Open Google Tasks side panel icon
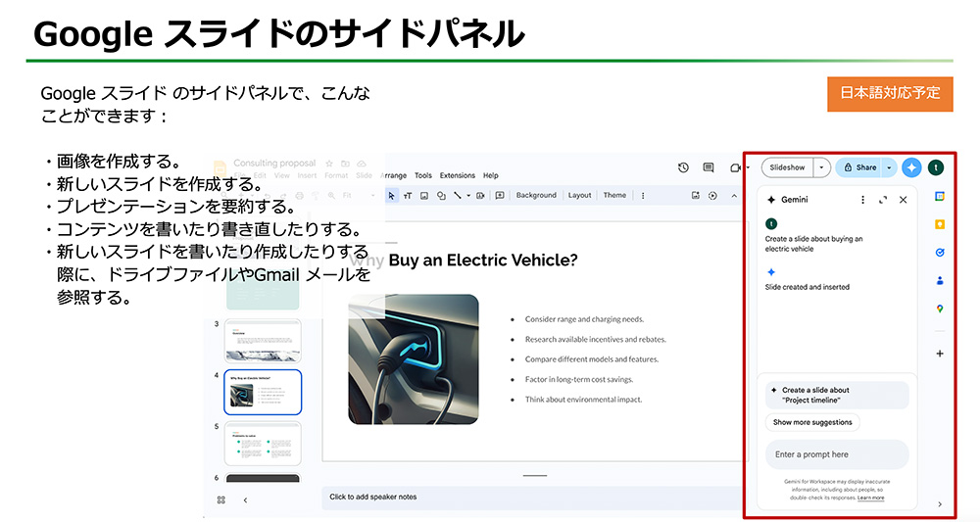Viewport: 980px width, 522px height. tap(940, 253)
